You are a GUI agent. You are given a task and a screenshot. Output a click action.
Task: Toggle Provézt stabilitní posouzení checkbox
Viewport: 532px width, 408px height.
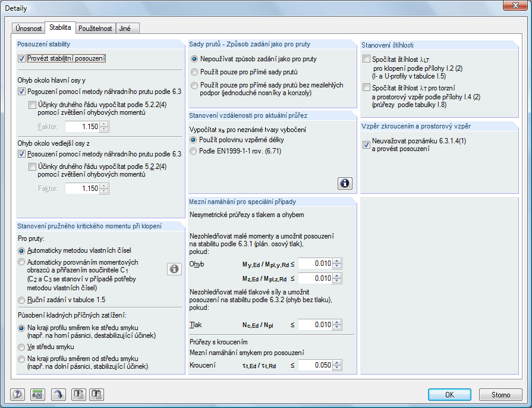pos(22,59)
